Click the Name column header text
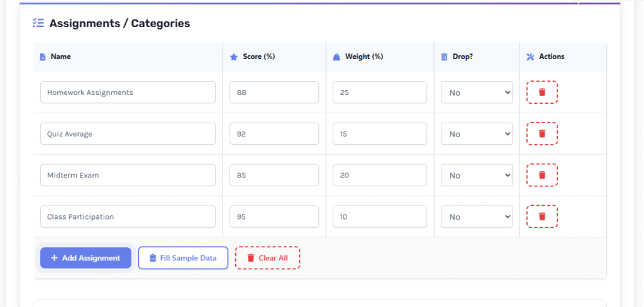Image resolution: width=644 pixels, height=307 pixels. click(60, 57)
